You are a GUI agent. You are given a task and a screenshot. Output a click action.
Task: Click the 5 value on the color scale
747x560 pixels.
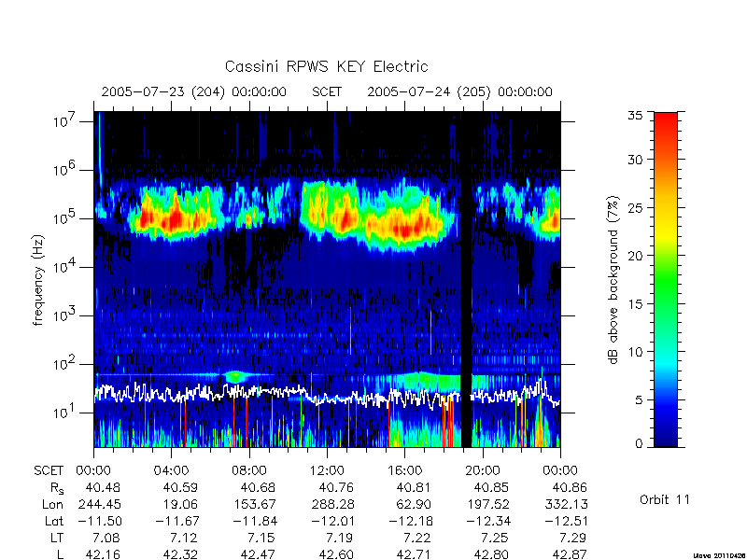click(639, 399)
